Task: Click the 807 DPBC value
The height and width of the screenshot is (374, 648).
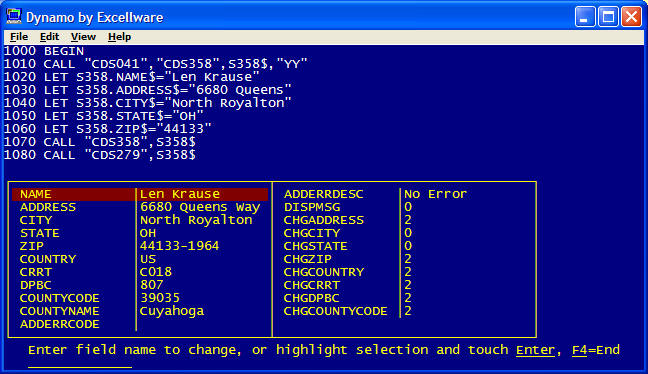Action: point(152,285)
